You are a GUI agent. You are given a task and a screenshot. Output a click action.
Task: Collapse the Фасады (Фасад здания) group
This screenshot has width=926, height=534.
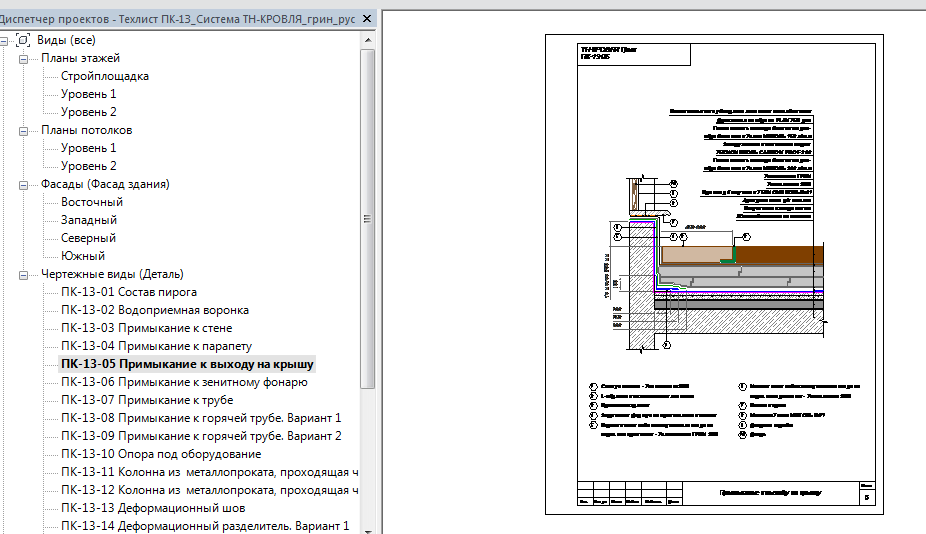point(23,185)
